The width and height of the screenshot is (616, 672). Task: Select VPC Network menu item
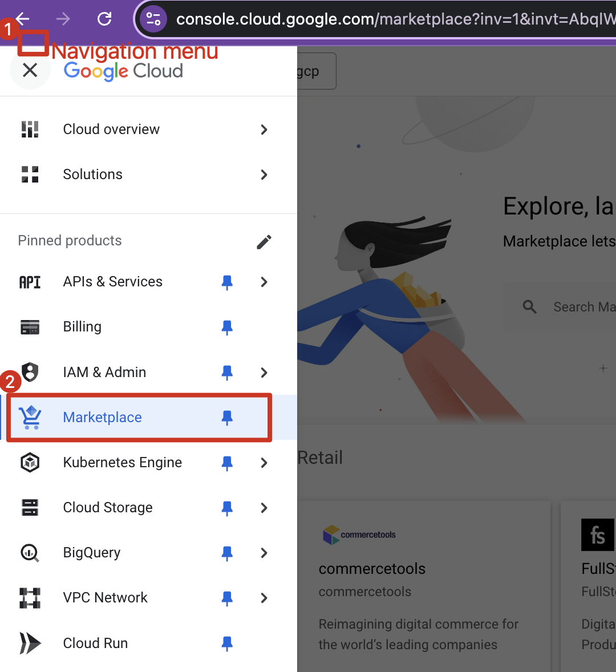[105, 598]
